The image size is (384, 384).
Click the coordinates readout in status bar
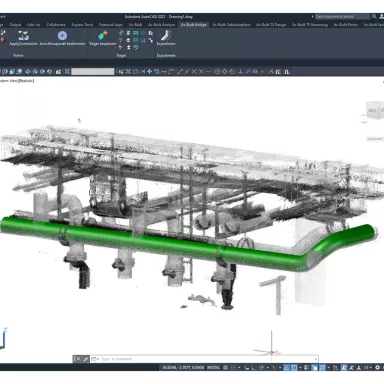pos(183,368)
